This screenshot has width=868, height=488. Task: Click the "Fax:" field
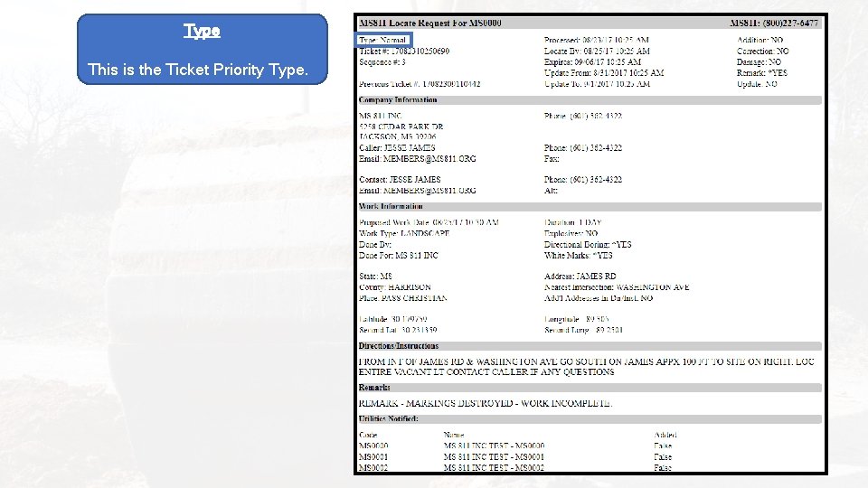pyautogui.click(x=552, y=159)
